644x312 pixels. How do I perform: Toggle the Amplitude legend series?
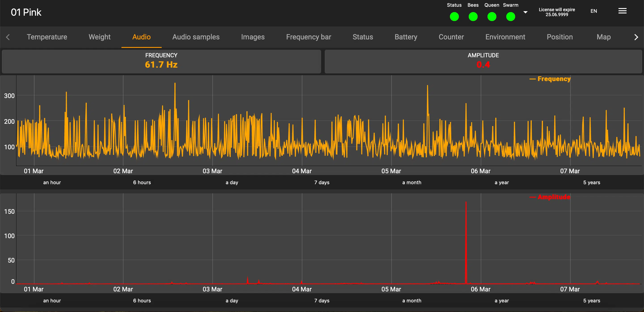[550, 197]
